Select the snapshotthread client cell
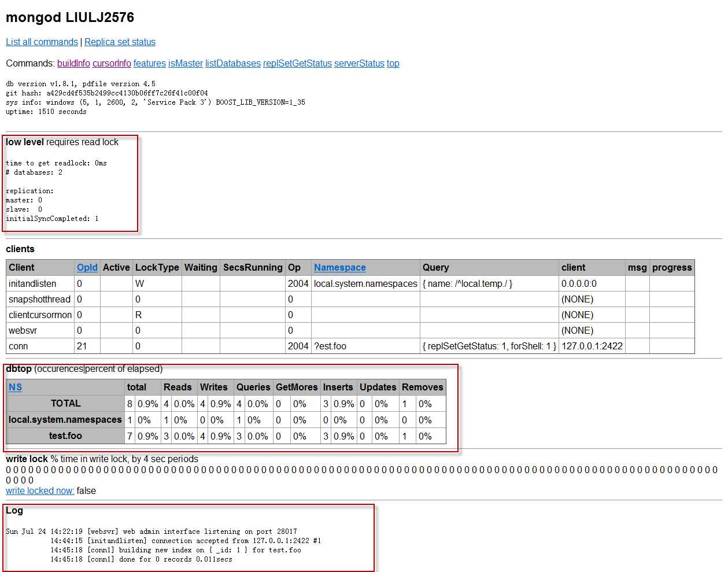The image size is (728, 572). coord(40,299)
